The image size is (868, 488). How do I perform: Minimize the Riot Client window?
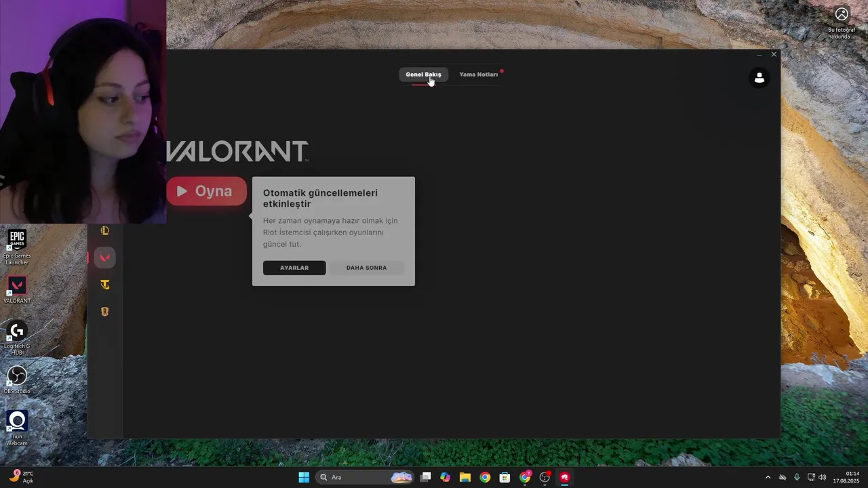759,55
